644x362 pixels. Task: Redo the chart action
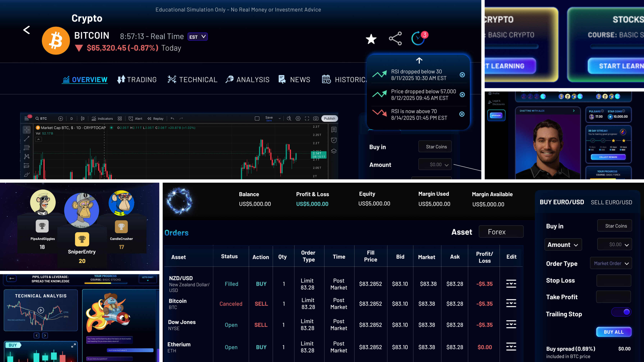tap(181, 118)
